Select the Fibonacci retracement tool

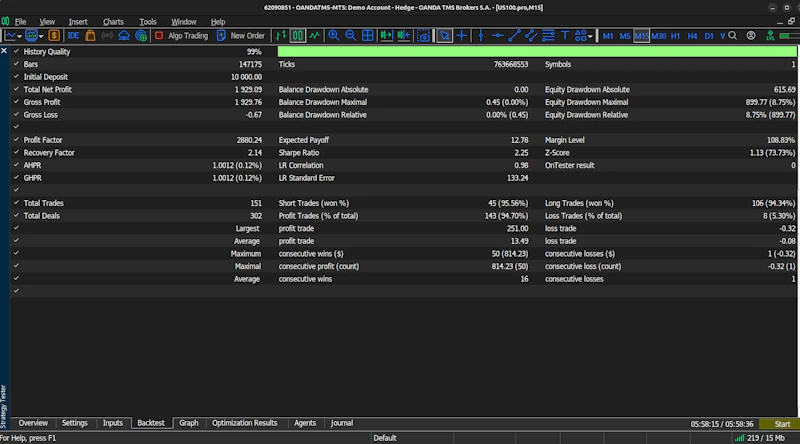click(x=548, y=36)
